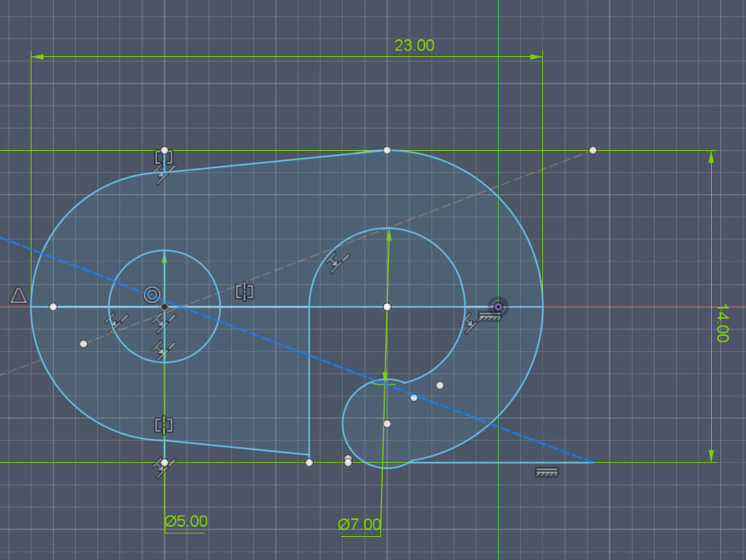Click the point at the construction line's lower-left end
Viewport: 746px width, 560px height.
[x=84, y=344]
